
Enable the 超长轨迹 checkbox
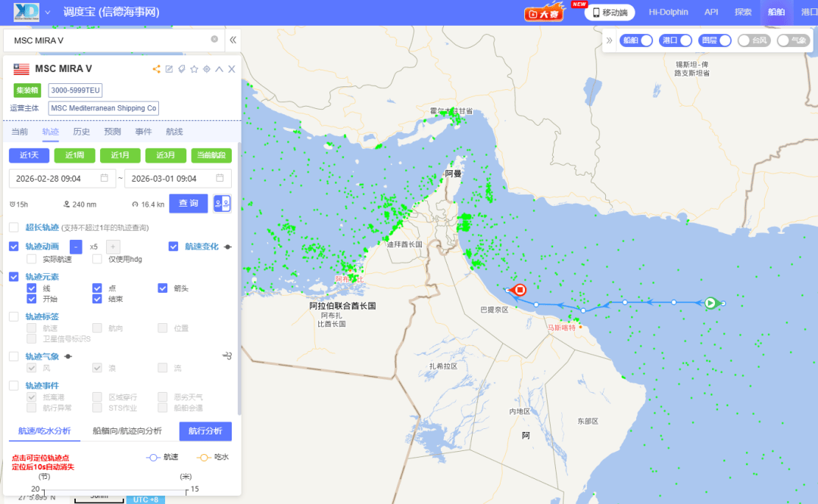[14, 227]
